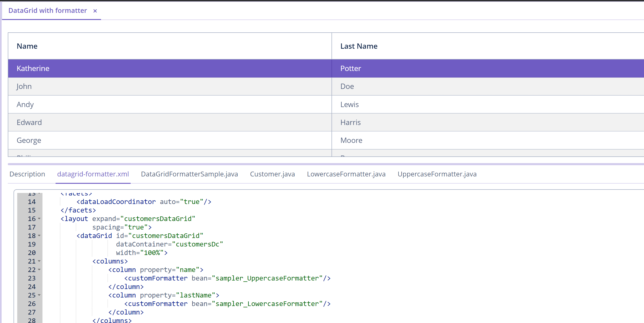The width and height of the screenshot is (644, 323).
Task: View the LowercaseFormatter.java source
Action: [346, 174]
